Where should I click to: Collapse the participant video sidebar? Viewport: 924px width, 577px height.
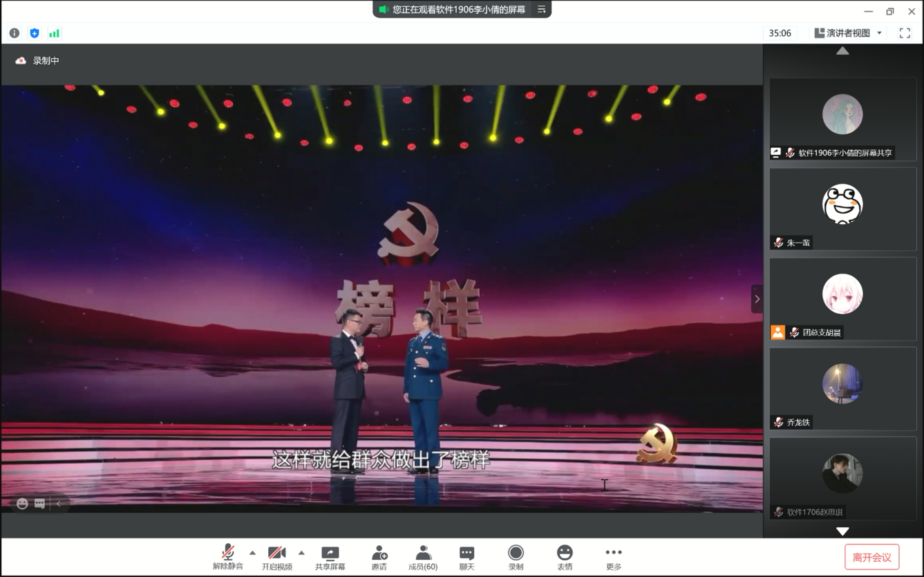coord(757,299)
